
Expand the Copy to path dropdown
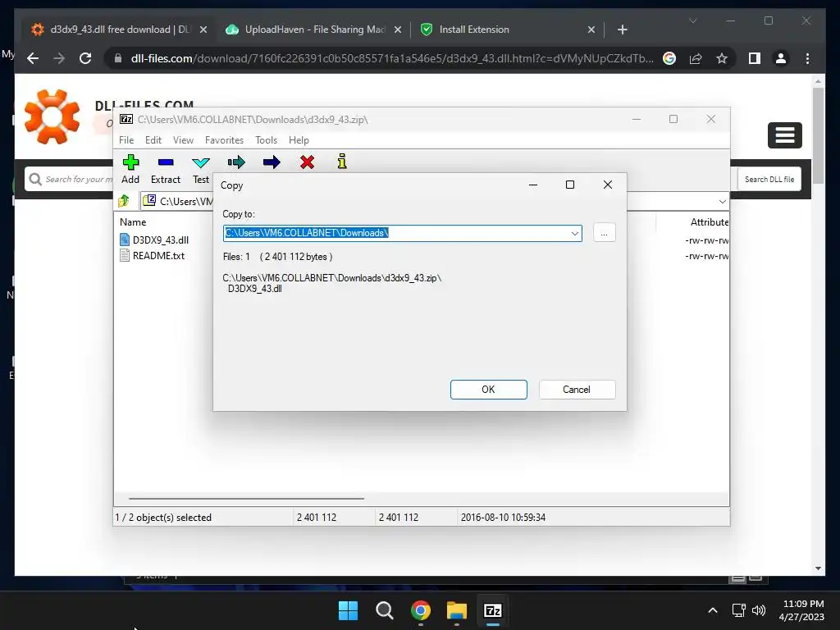click(575, 233)
